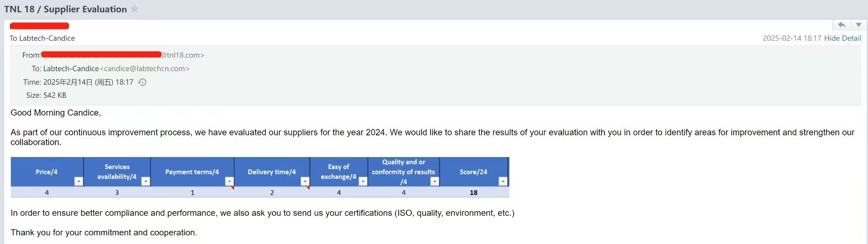This screenshot has width=868, height=244.
Task: Open the Score/24 column filter dropdown
Action: click(x=503, y=182)
